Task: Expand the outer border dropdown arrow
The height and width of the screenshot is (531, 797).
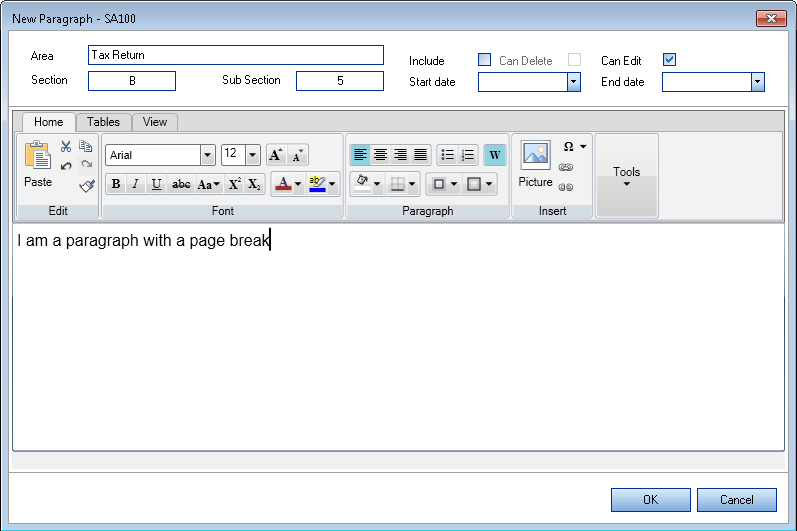Action: pyautogui.click(x=454, y=184)
